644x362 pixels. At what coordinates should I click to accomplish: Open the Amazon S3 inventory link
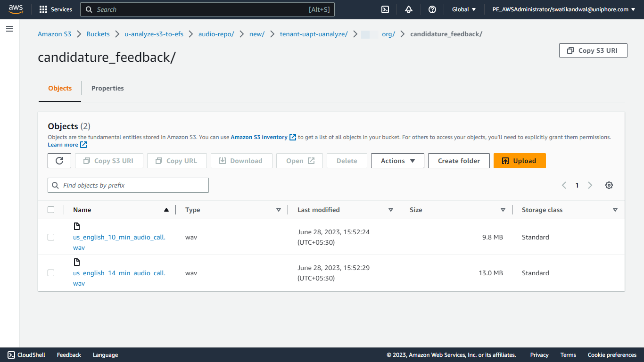(x=263, y=137)
